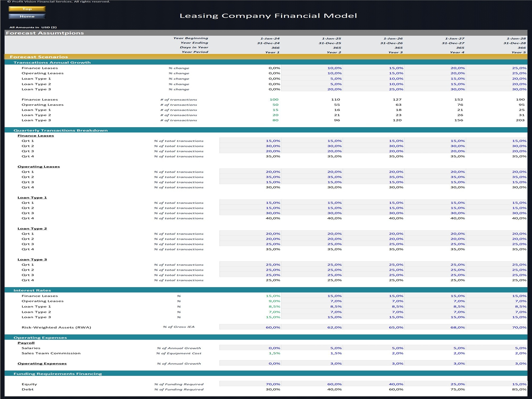Select Loan Type 2 Year 3 growth 10,0%
The width and height of the screenshot is (532, 399).
396,84
